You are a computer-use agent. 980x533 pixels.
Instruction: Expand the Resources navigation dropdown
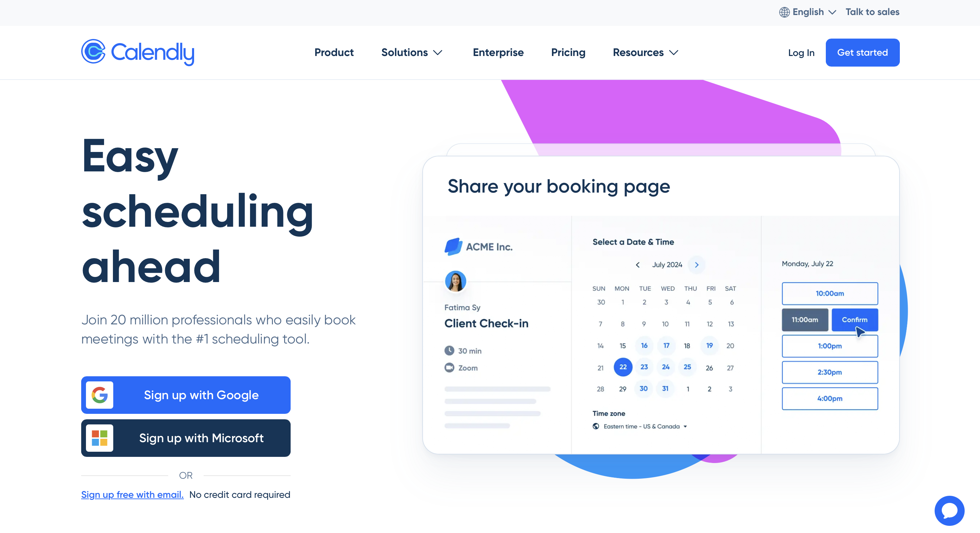(646, 53)
